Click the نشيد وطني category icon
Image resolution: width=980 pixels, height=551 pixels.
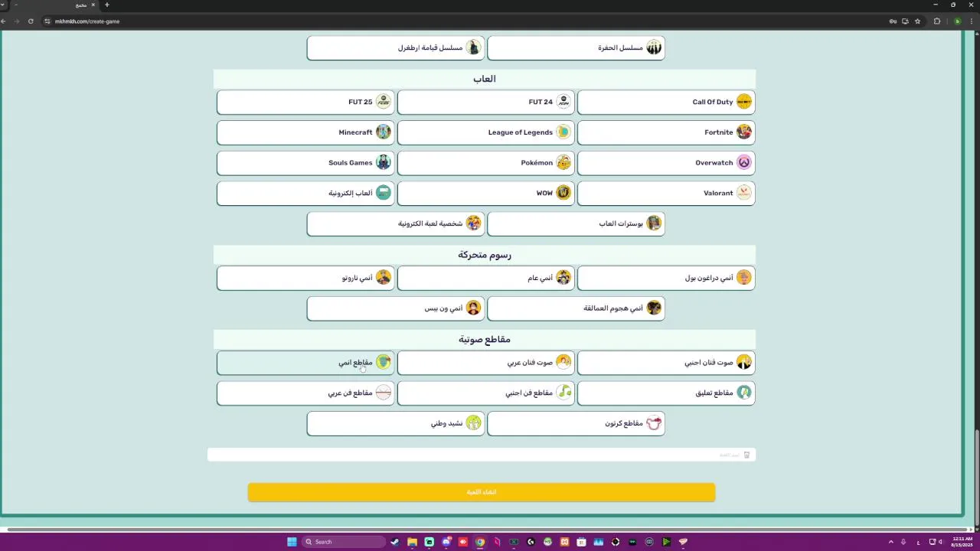click(x=474, y=423)
